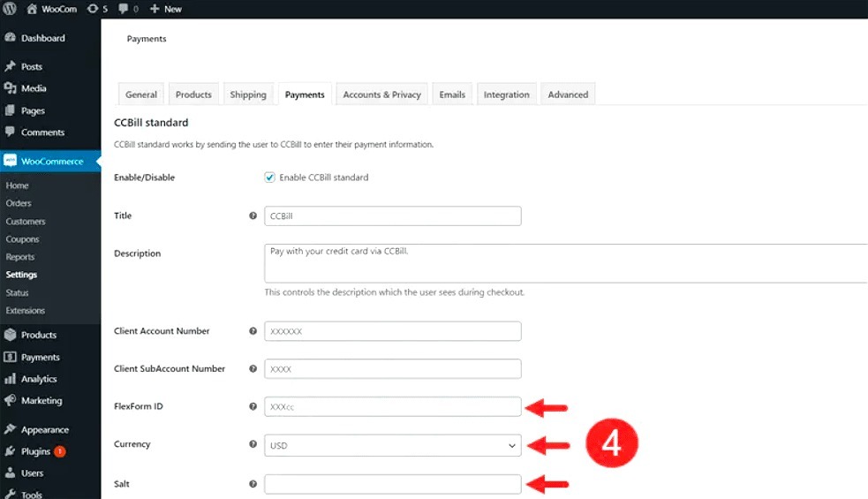
Task: Open the WooCom site home icon
Action: coord(32,9)
